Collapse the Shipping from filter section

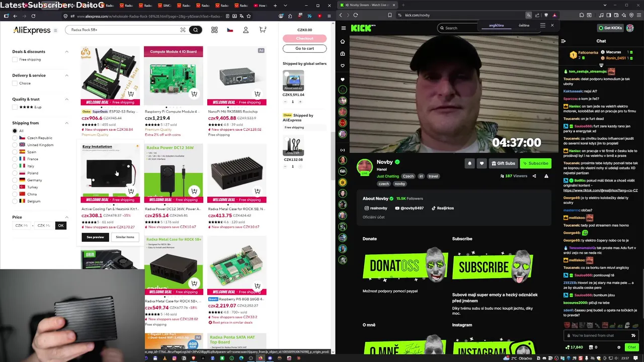click(x=66, y=123)
